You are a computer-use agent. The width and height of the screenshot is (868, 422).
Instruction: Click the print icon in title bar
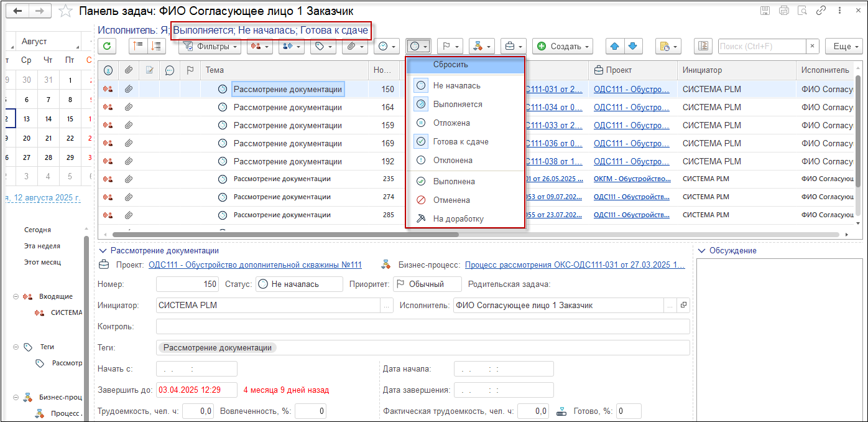[x=783, y=11]
